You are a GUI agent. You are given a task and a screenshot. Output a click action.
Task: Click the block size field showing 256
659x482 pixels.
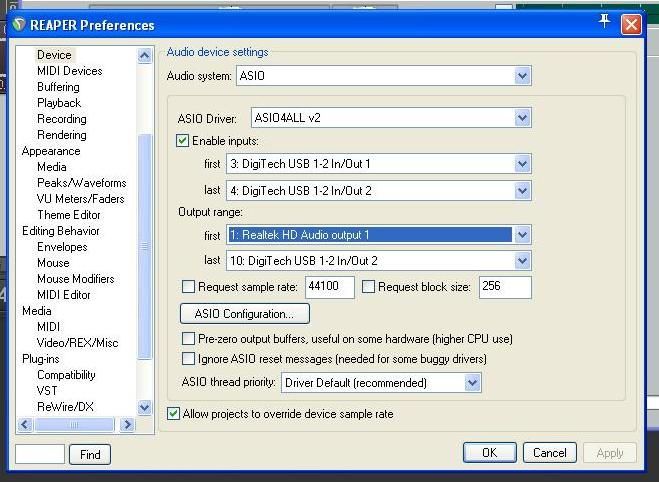click(505, 287)
